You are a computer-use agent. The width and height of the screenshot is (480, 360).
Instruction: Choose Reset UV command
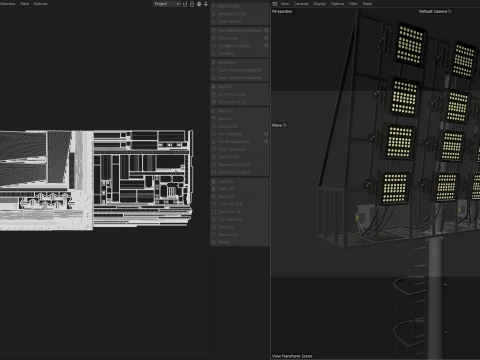[x=240, y=197]
